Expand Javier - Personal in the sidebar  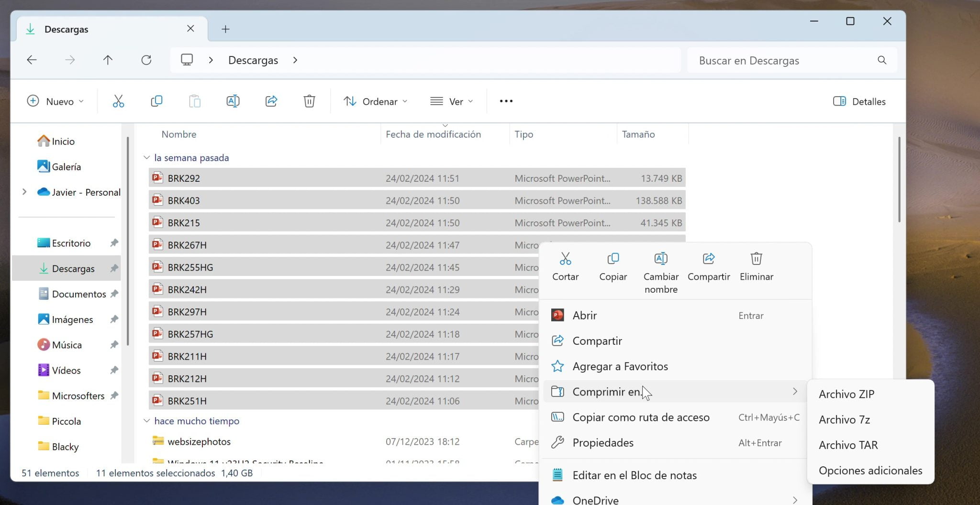click(x=24, y=192)
